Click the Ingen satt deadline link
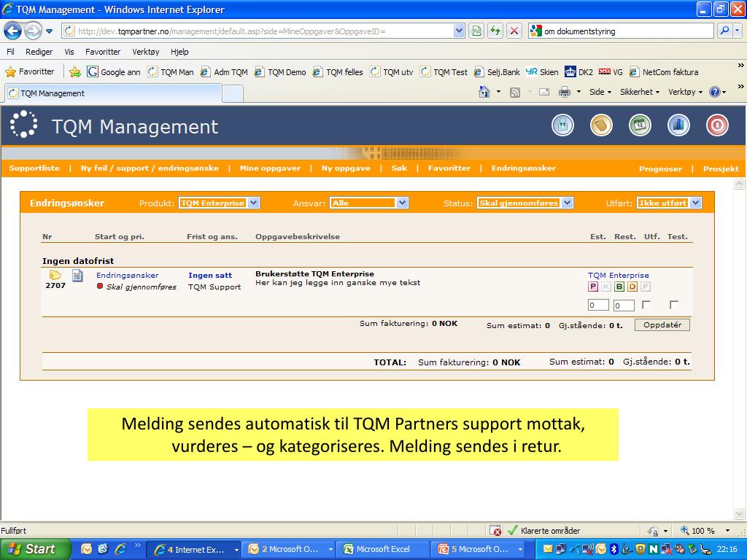 click(x=210, y=275)
